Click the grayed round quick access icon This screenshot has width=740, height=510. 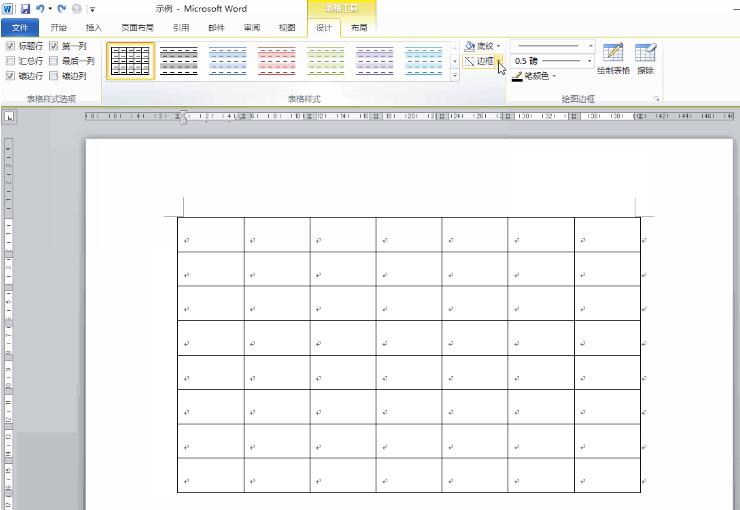[77, 8]
